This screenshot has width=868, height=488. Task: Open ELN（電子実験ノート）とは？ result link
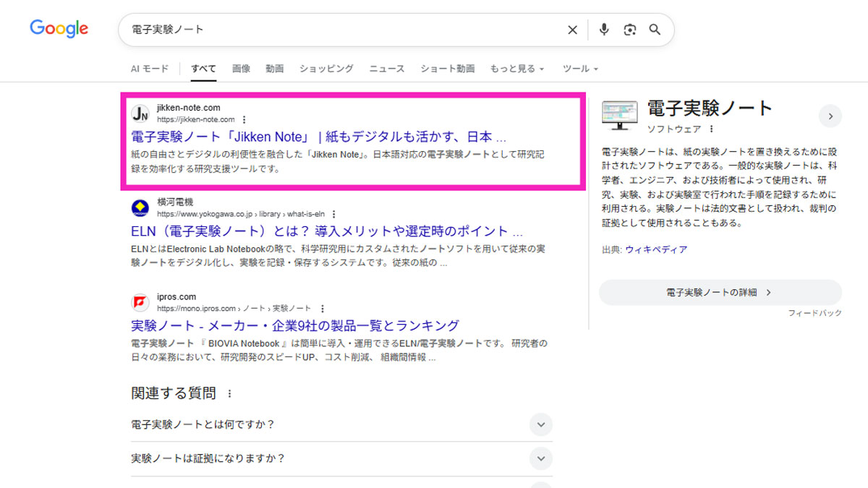(327, 231)
